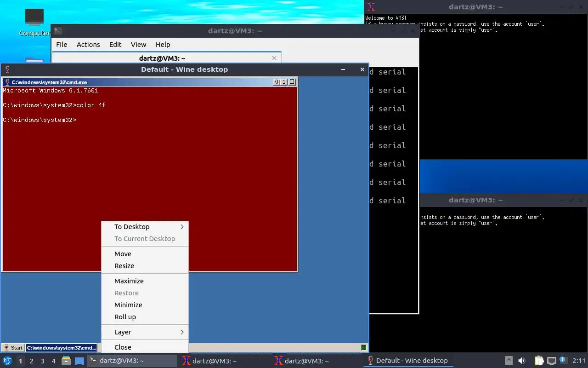Switch to virtual desktop 2

(31, 361)
